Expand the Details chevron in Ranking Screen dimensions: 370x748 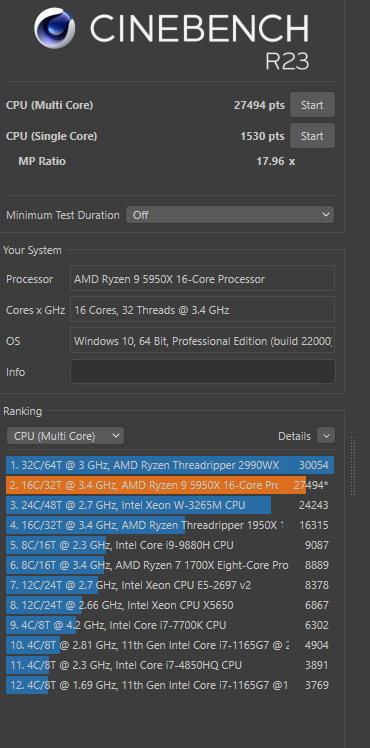click(x=326, y=436)
